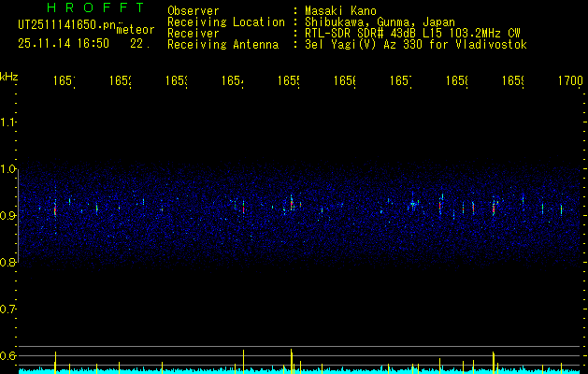Click the count value '22.' beside the date
Image resolution: width=588 pixels, height=374 pixels.
[140, 44]
